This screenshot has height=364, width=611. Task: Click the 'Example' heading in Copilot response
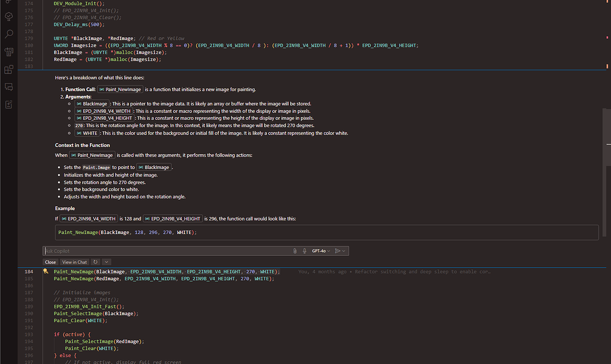coord(64,209)
